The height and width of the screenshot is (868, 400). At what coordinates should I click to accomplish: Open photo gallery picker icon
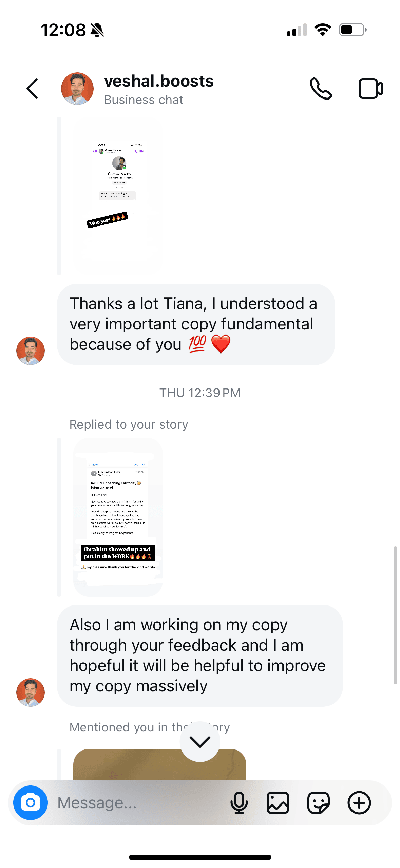coord(278,803)
